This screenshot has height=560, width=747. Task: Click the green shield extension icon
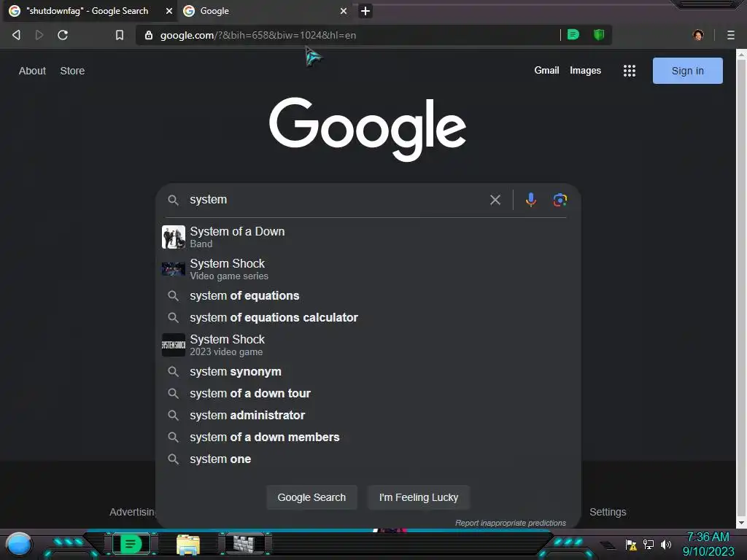[599, 34]
